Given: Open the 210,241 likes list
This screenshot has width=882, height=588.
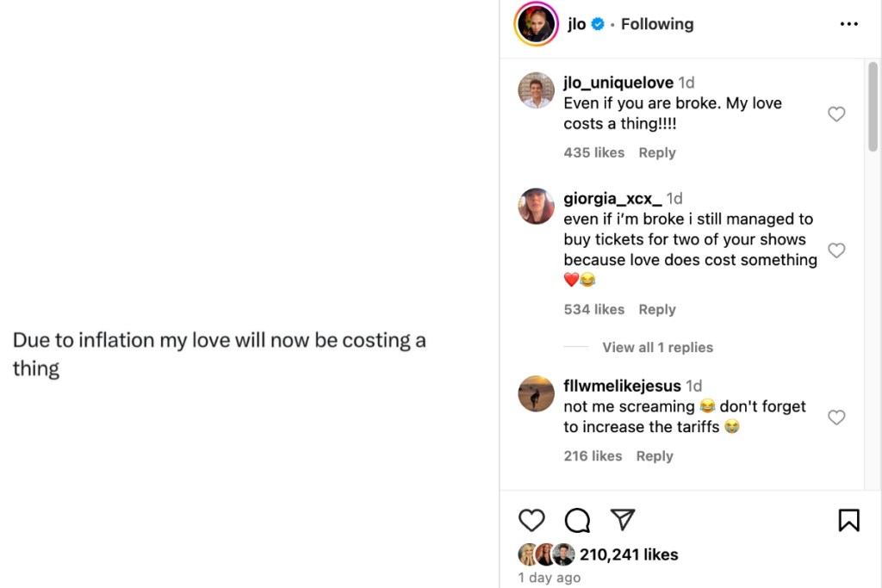Looking at the screenshot, I should click(x=629, y=554).
